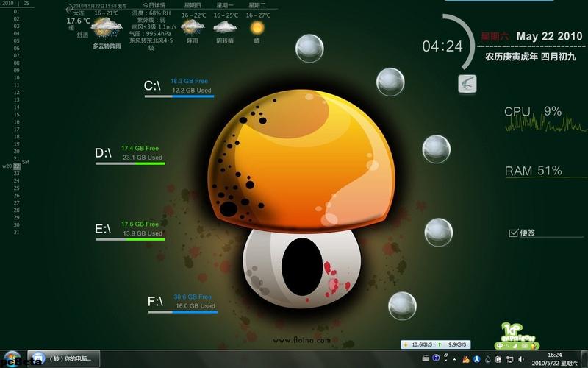The height and width of the screenshot is (368, 588).
Task: Click the bottom glass bubble launcher
Action: coord(402,306)
